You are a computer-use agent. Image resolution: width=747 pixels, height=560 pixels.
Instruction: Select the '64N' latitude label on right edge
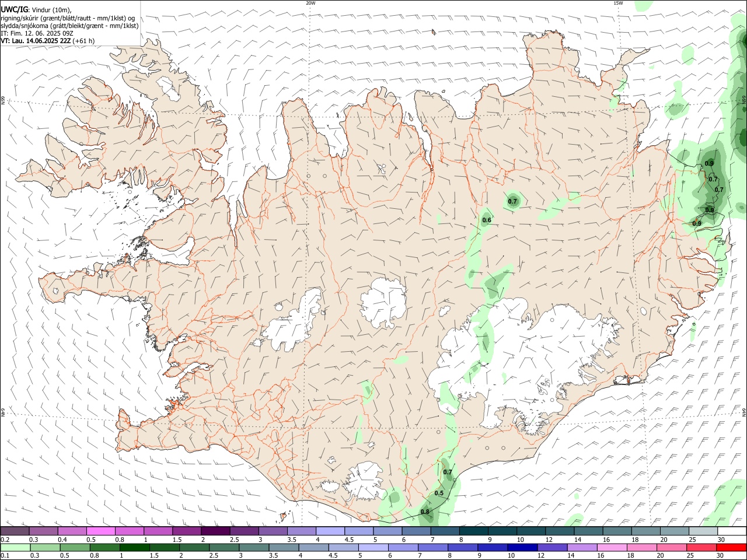(x=744, y=412)
